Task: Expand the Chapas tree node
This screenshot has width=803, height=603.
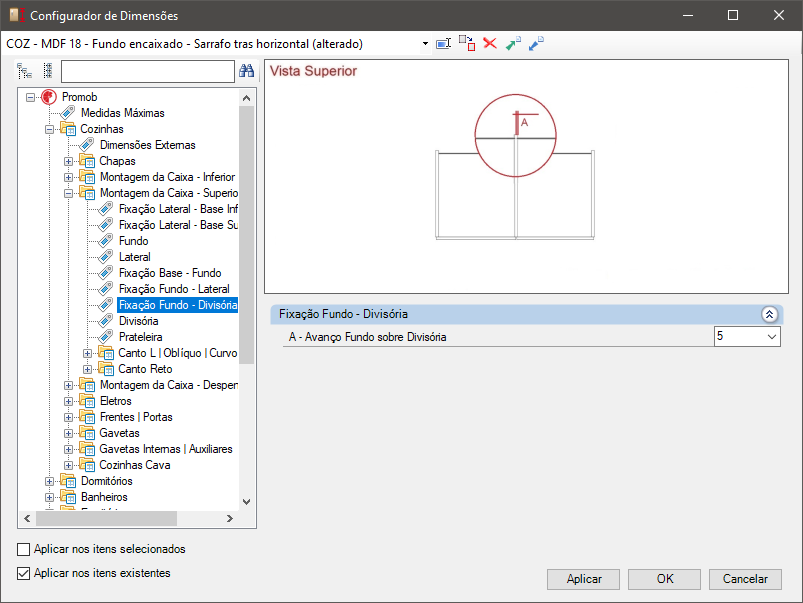Action: 68,161
